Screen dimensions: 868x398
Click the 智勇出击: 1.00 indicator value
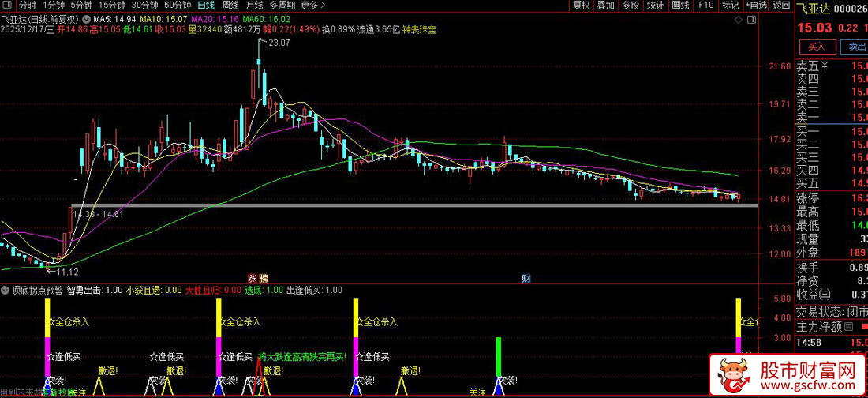pyautogui.click(x=95, y=290)
